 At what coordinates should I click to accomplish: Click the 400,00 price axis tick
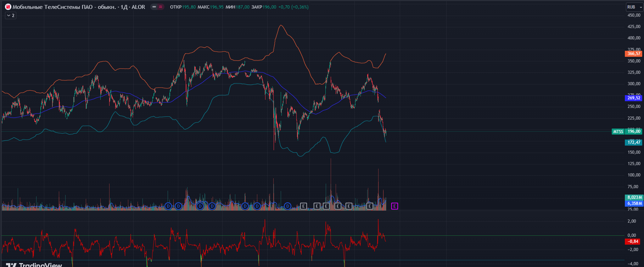tap(634, 38)
